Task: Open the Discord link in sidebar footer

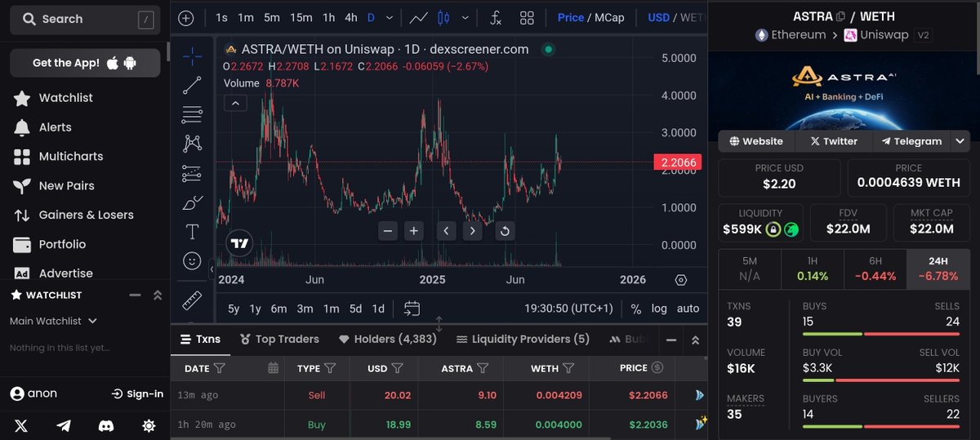Action: 106,426
